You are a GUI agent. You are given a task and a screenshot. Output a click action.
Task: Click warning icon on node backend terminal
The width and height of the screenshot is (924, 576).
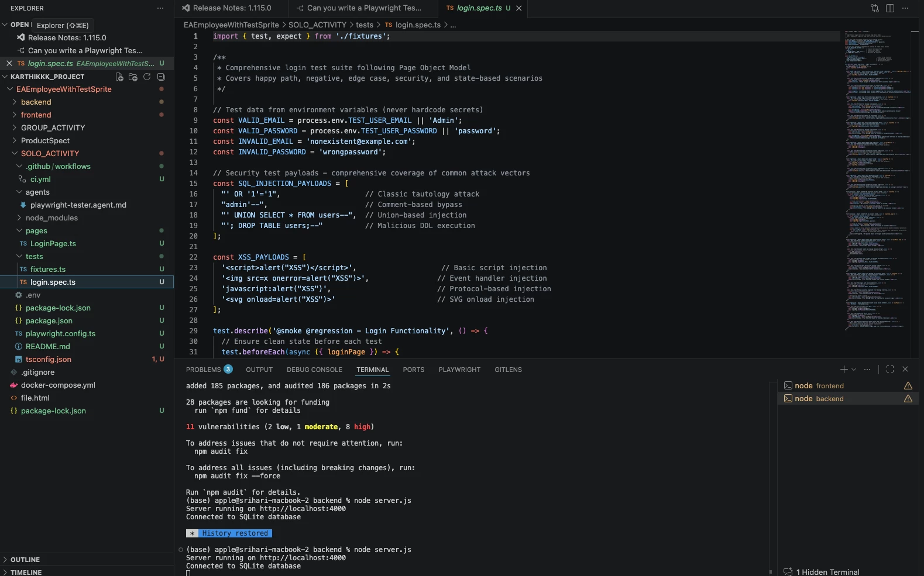click(x=908, y=399)
